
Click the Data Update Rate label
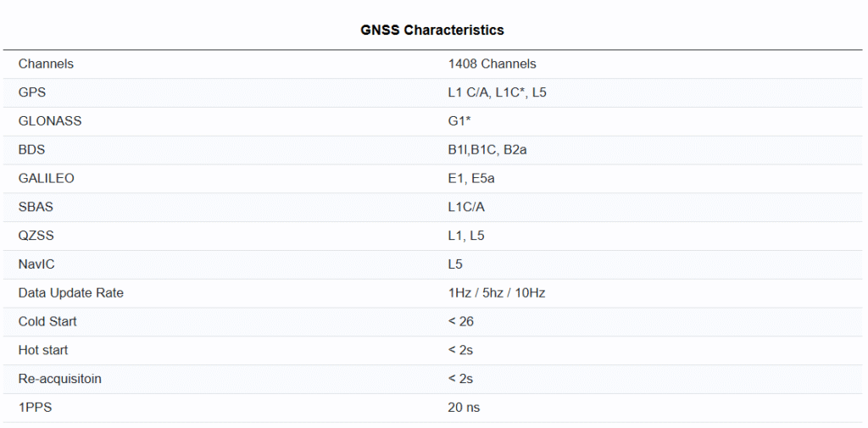(71, 293)
